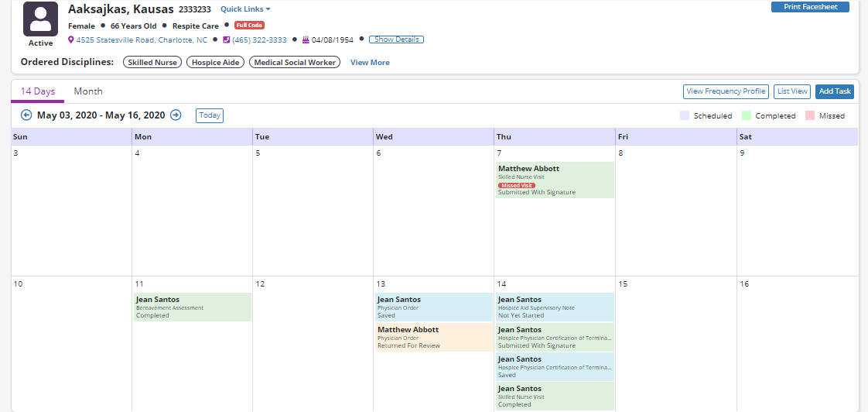Click the map pin address icon

coord(71,39)
